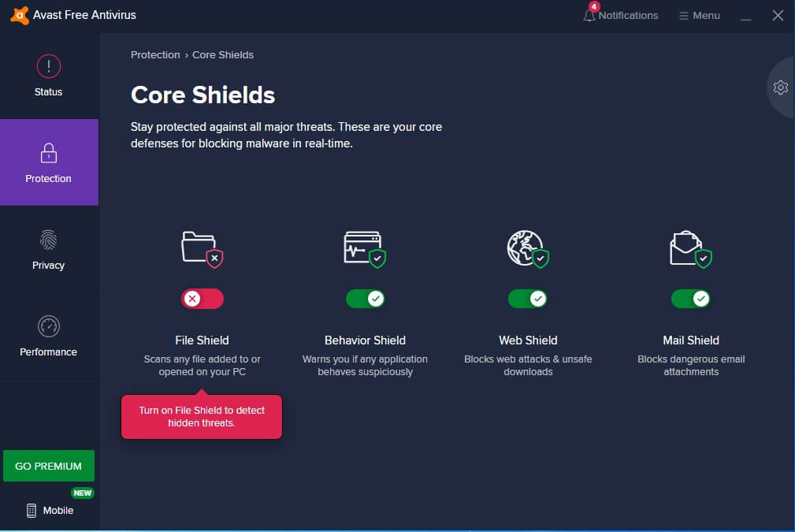
Task: Click the Core Shields breadcrumb
Action: (x=222, y=54)
